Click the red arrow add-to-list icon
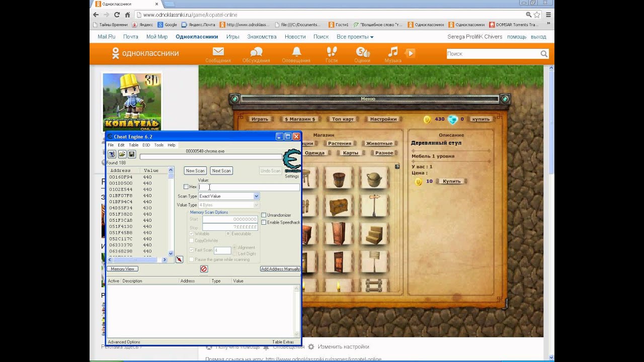The image size is (644, 362). click(x=179, y=259)
